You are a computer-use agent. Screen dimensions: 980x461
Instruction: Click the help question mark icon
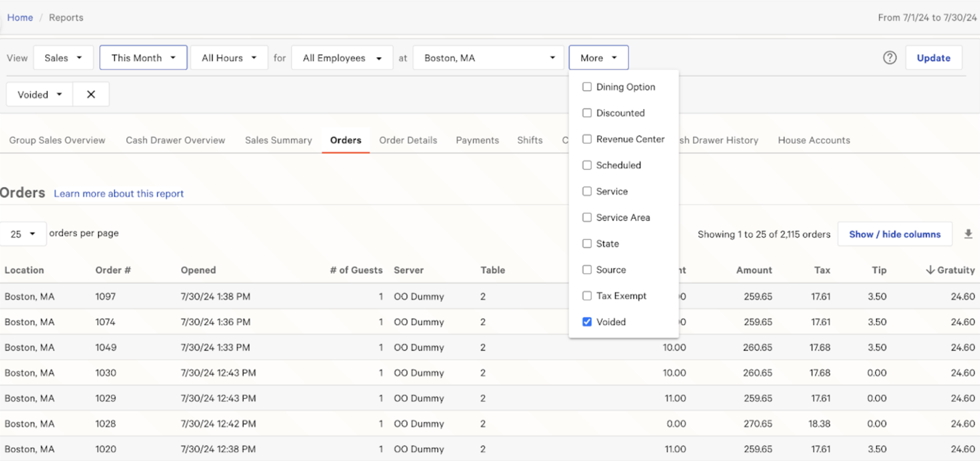pyautogui.click(x=889, y=58)
